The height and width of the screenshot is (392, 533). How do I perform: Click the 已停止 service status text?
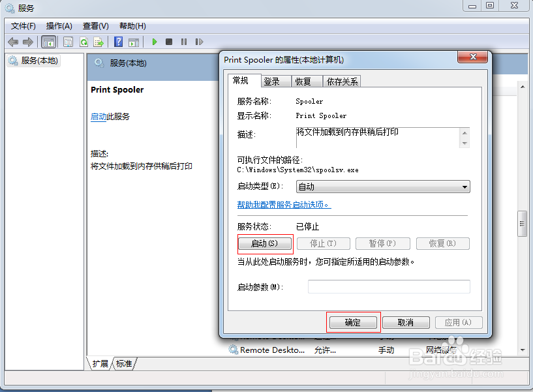pyautogui.click(x=308, y=227)
